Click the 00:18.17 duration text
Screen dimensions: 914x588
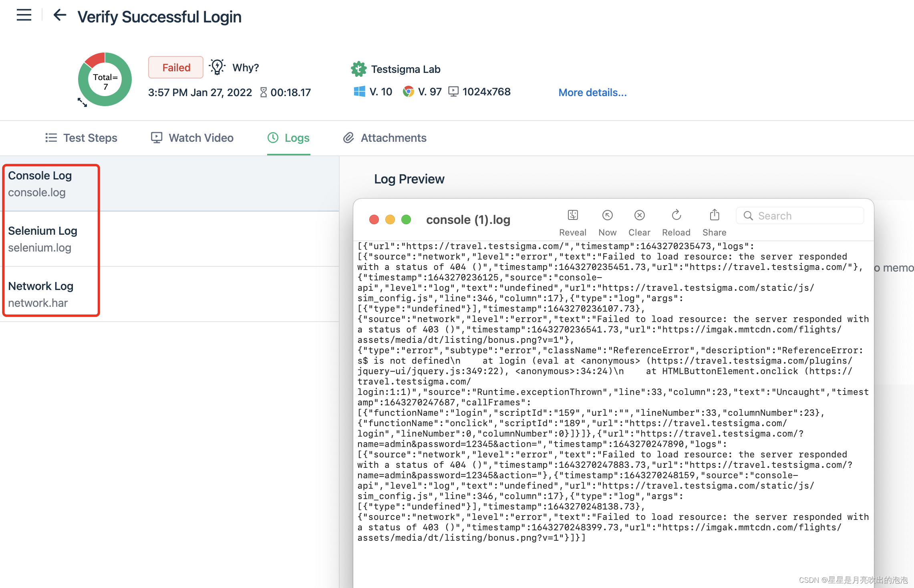pos(291,93)
